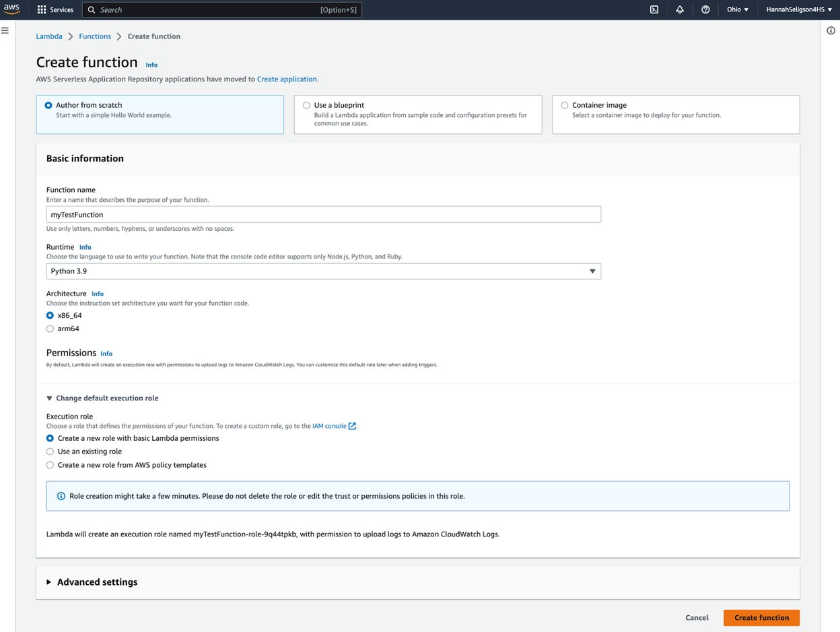This screenshot has width=840, height=632.
Task: Choose Use an existing role
Action: click(50, 451)
